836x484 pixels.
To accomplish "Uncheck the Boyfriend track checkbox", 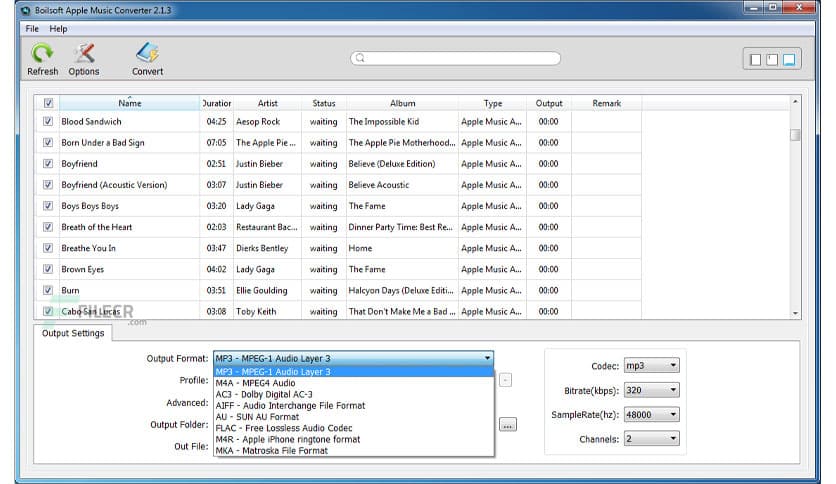I will coord(48,164).
